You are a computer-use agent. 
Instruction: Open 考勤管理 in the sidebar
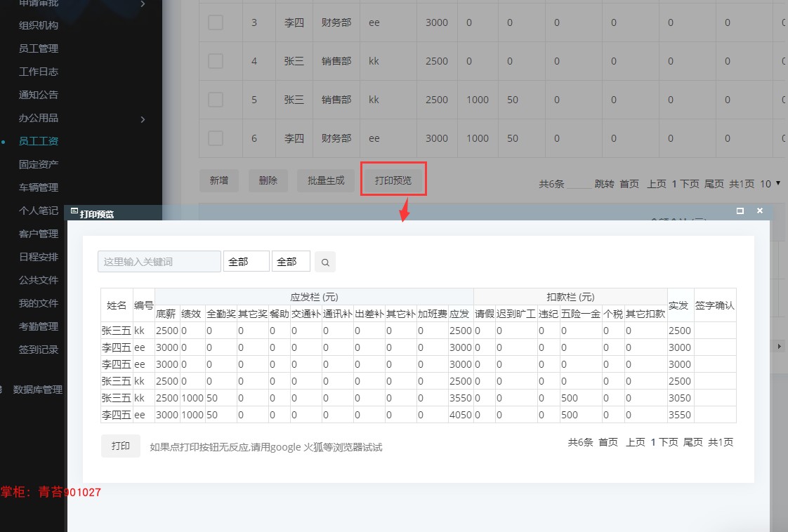tap(39, 326)
